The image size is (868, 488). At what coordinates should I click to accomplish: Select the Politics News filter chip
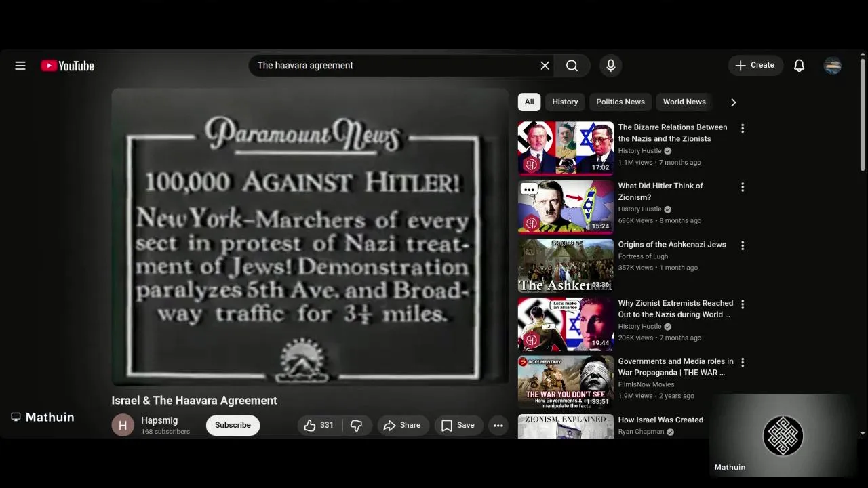(620, 102)
